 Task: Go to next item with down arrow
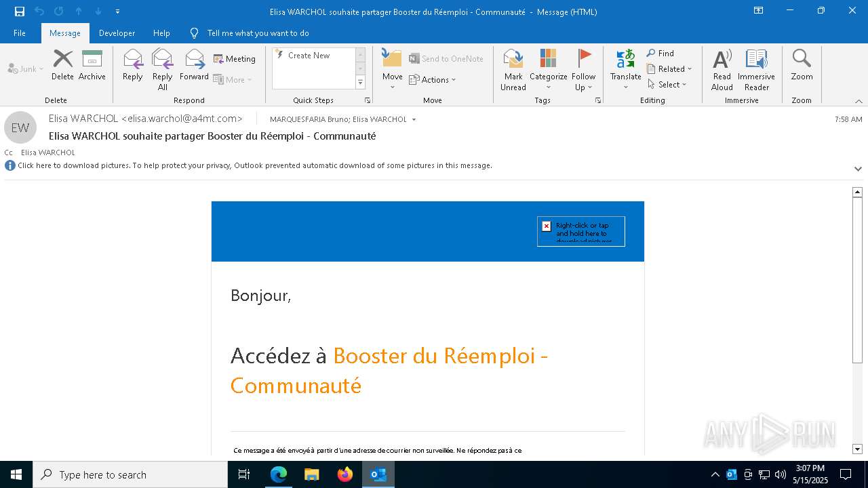point(98,11)
